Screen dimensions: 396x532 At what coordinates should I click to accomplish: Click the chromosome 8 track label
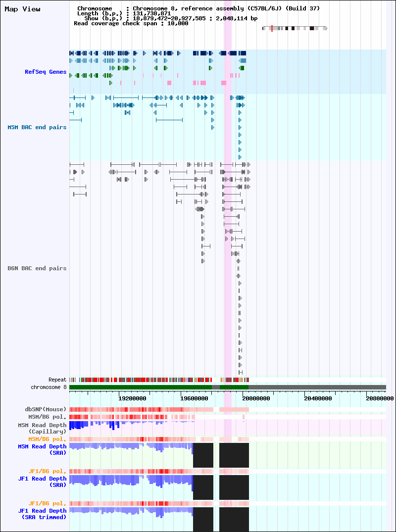(49, 387)
